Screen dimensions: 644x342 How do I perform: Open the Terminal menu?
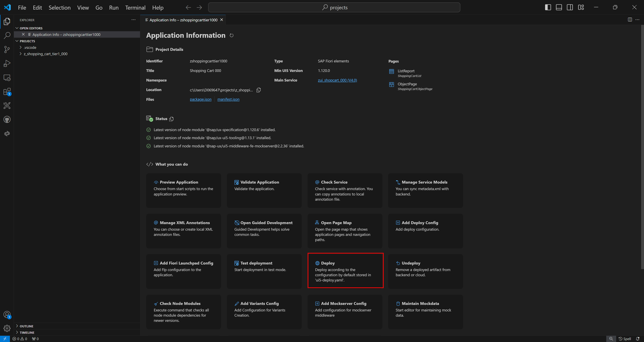coord(136,8)
